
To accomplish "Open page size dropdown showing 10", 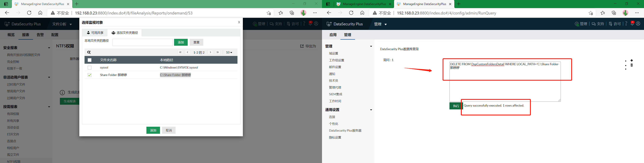I will (x=229, y=52).
